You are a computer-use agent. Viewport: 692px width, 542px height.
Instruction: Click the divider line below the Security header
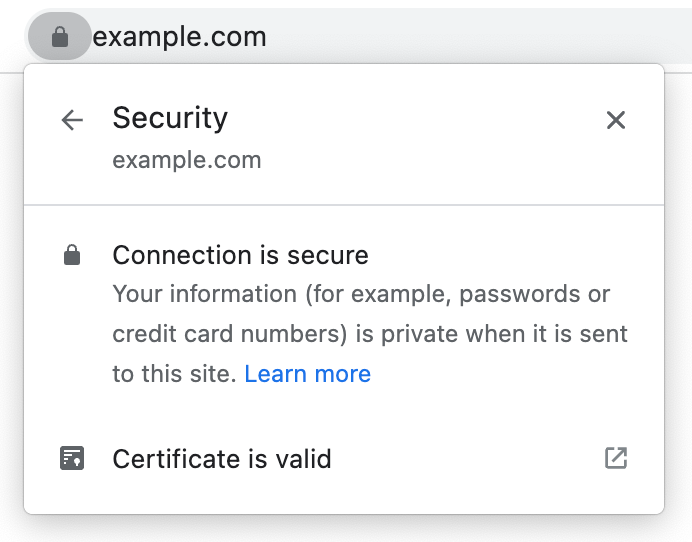(344, 205)
